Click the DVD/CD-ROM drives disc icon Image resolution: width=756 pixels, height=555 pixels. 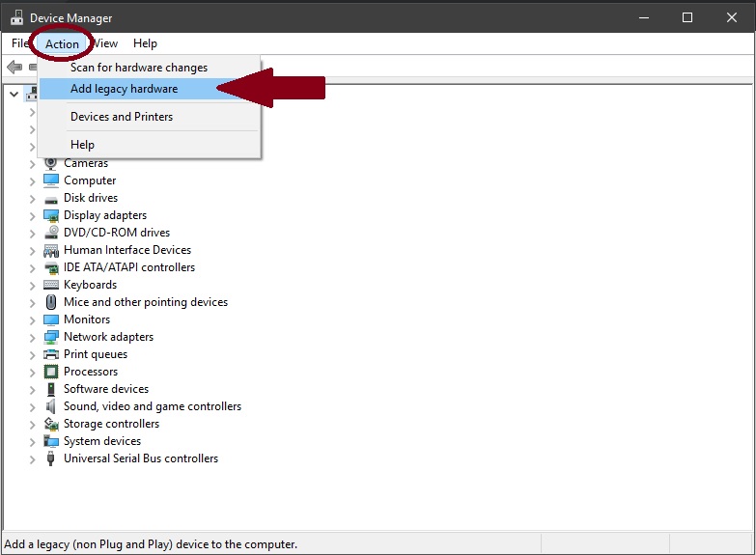point(51,233)
